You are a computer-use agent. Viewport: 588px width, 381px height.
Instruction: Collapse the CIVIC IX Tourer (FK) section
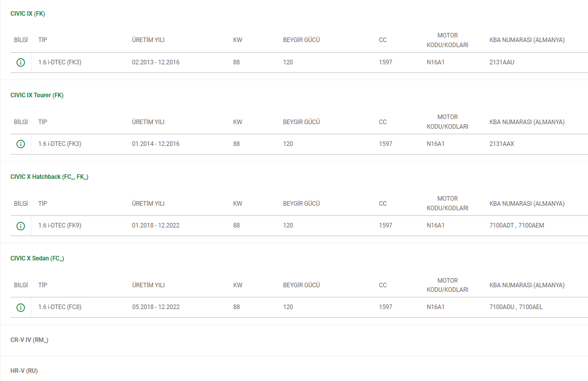tap(37, 95)
